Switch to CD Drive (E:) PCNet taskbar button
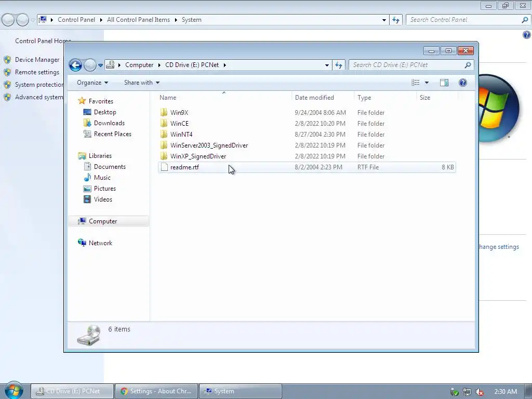The height and width of the screenshot is (399, 532). click(72, 391)
